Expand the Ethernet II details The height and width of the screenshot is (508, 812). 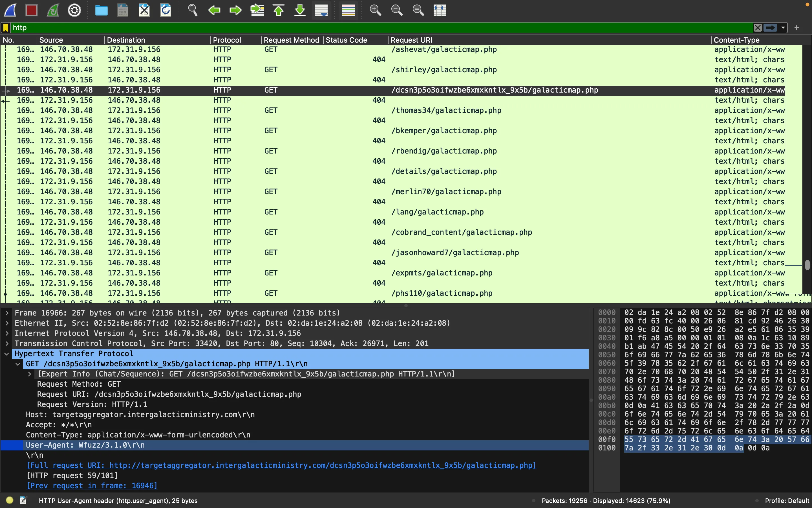click(7, 323)
